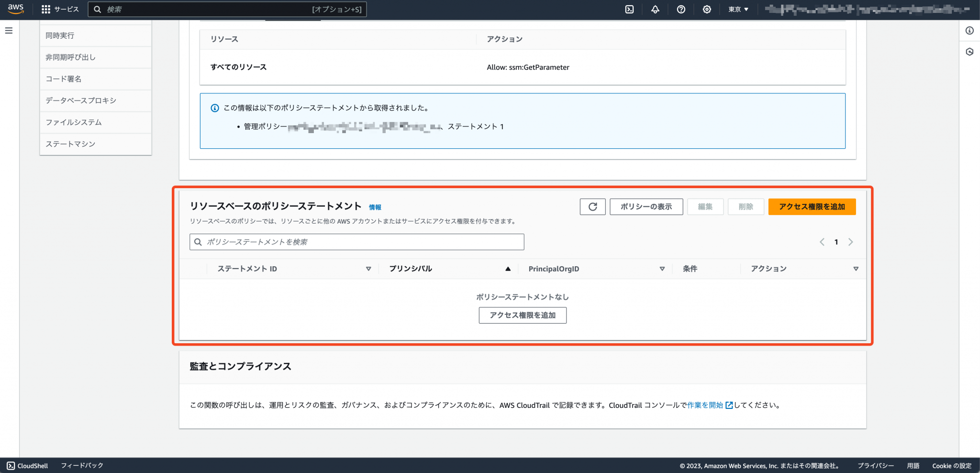The width and height of the screenshot is (980, 473).
Task: Open the CloudShell terminal icon in the top bar
Action: click(x=629, y=9)
